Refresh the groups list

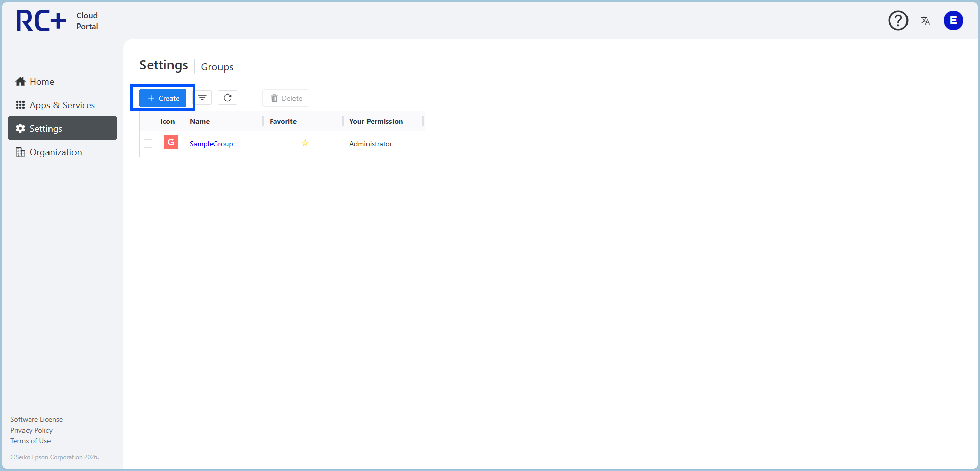228,98
